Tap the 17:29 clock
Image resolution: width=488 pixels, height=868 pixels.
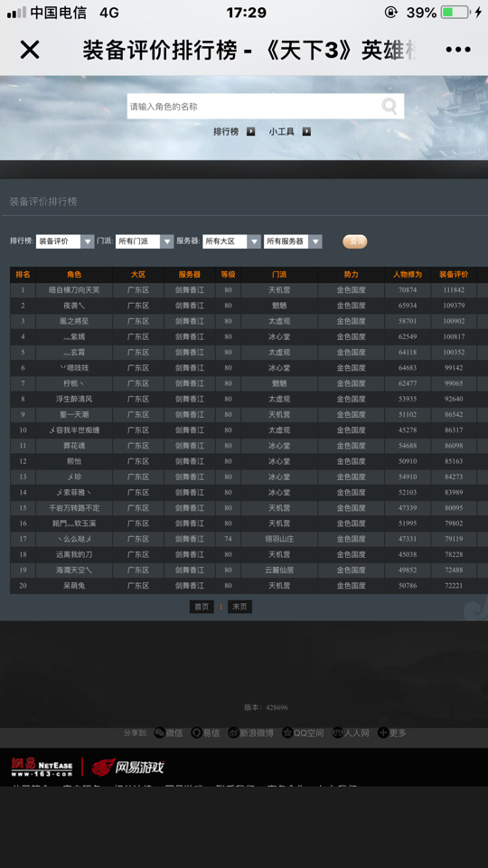coord(246,12)
